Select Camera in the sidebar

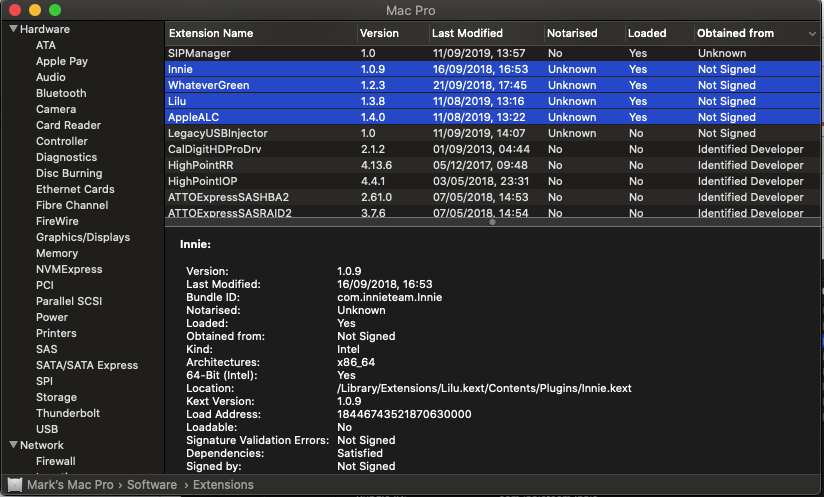coord(56,109)
